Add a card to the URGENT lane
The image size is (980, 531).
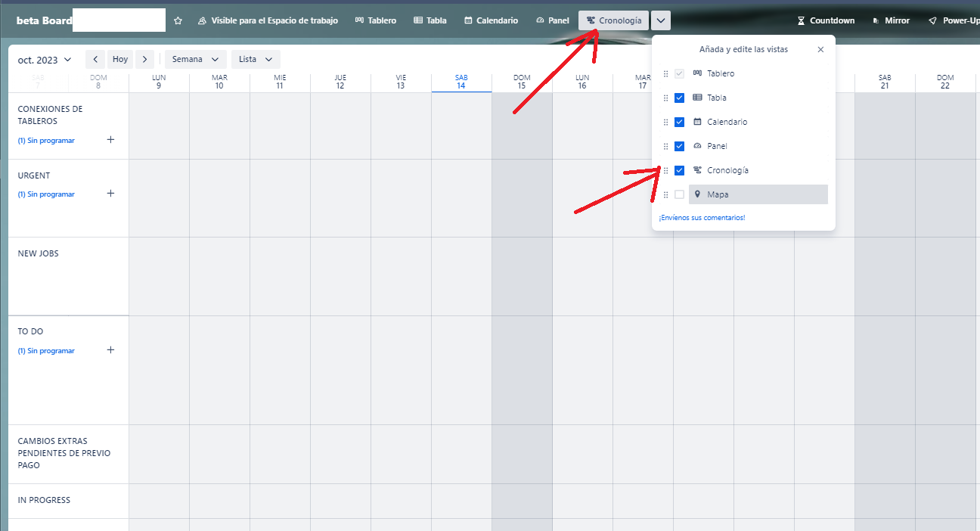tap(110, 194)
